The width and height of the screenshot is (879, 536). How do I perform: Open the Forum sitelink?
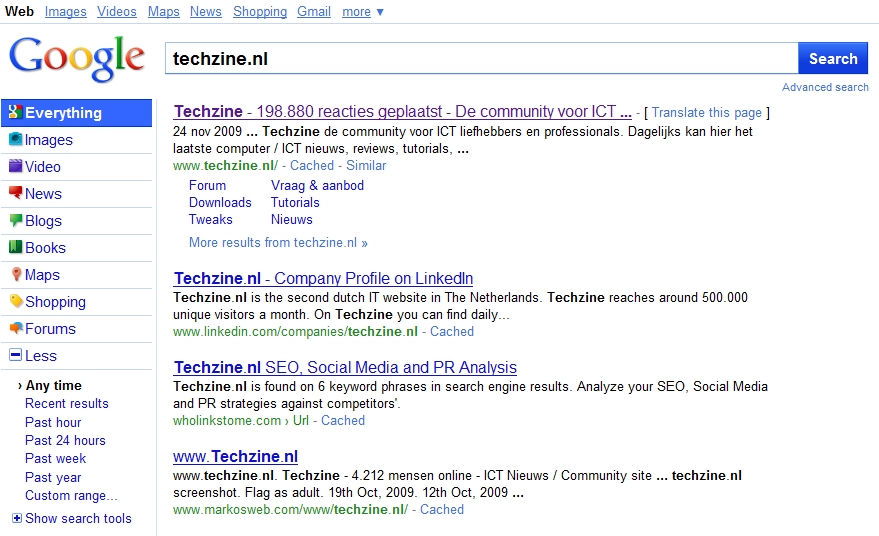207,186
